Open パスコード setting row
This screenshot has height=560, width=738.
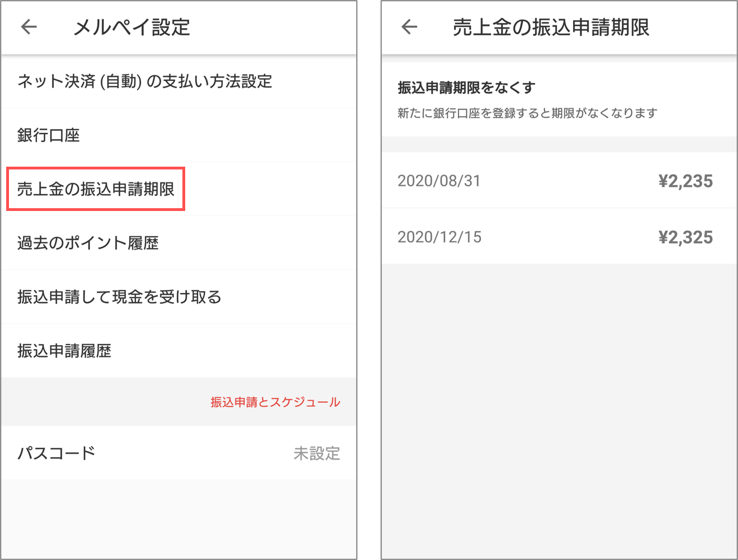[178, 453]
